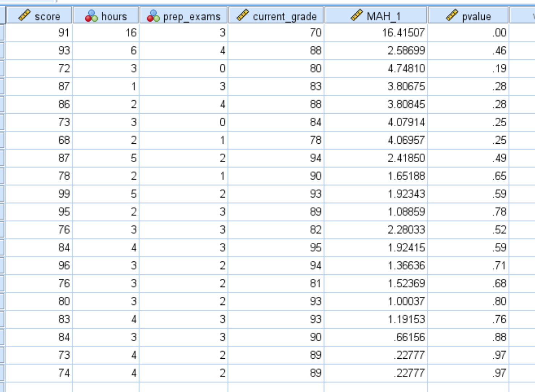Click MAH_1 cell 1.52369
Screen dimensions: 535x392
376,283
